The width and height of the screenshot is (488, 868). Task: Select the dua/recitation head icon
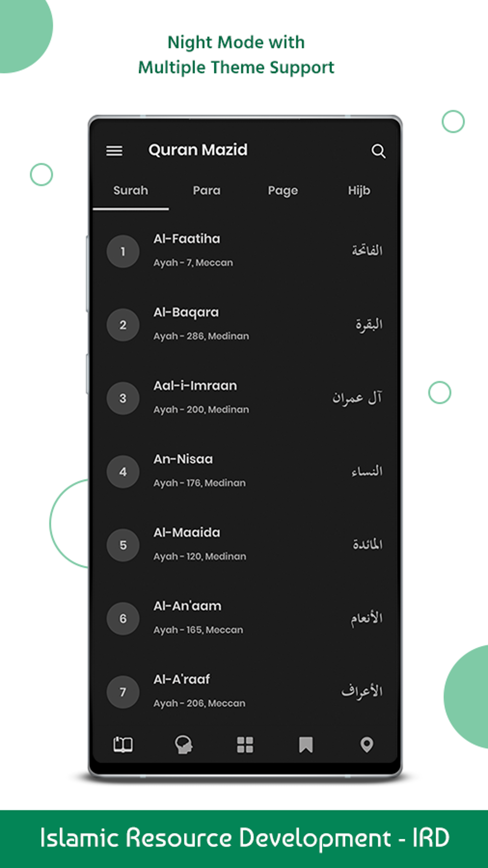(x=183, y=745)
